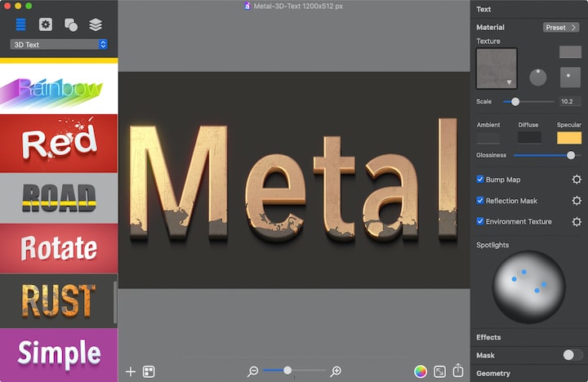This screenshot has width=588, height=382.
Task: Select the shapes panel icon
Action: [x=71, y=24]
